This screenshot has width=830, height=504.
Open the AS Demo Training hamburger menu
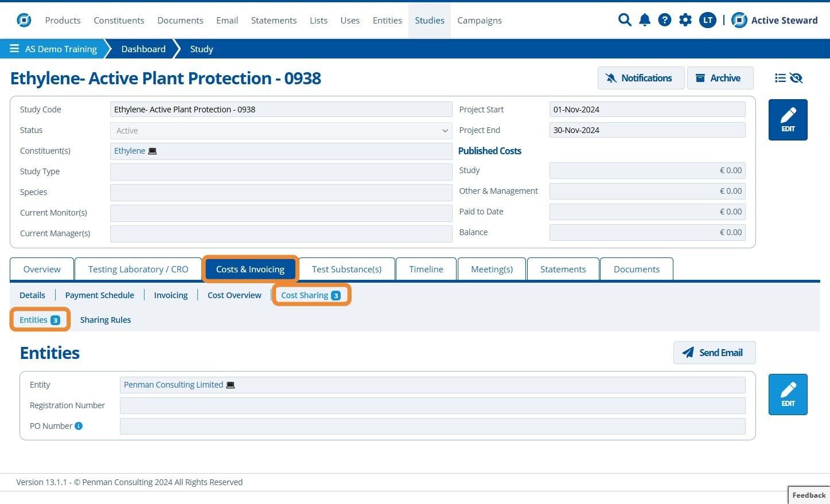14,49
